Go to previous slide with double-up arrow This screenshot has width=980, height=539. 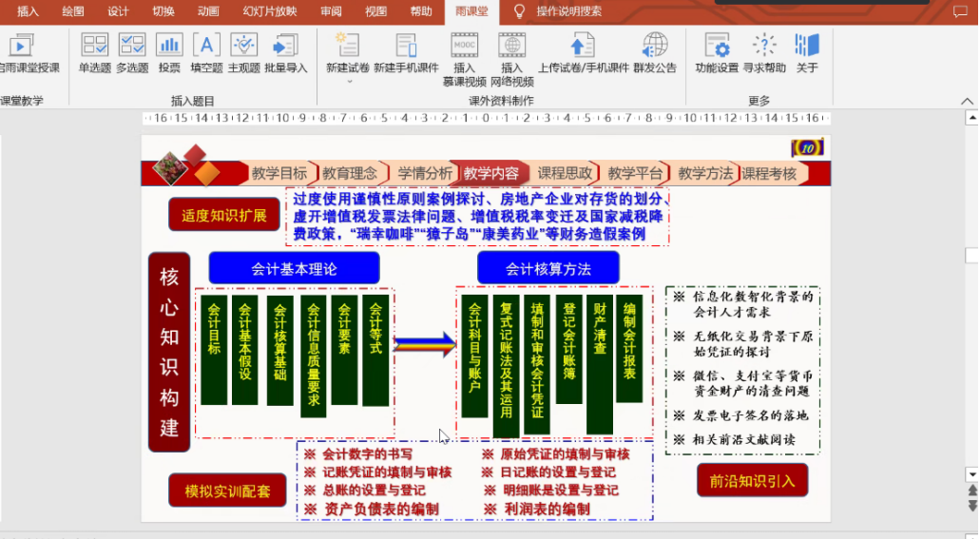tap(971, 491)
